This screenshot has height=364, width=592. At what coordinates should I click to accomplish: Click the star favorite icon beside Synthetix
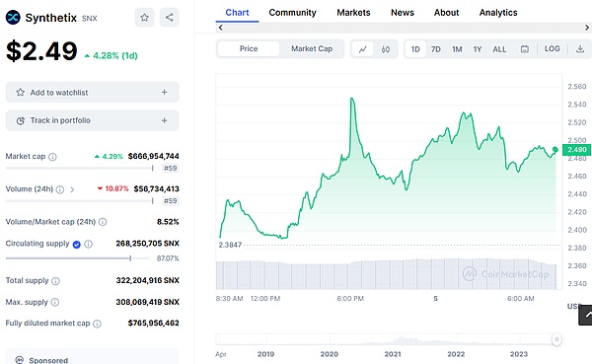tap(144, 18)
